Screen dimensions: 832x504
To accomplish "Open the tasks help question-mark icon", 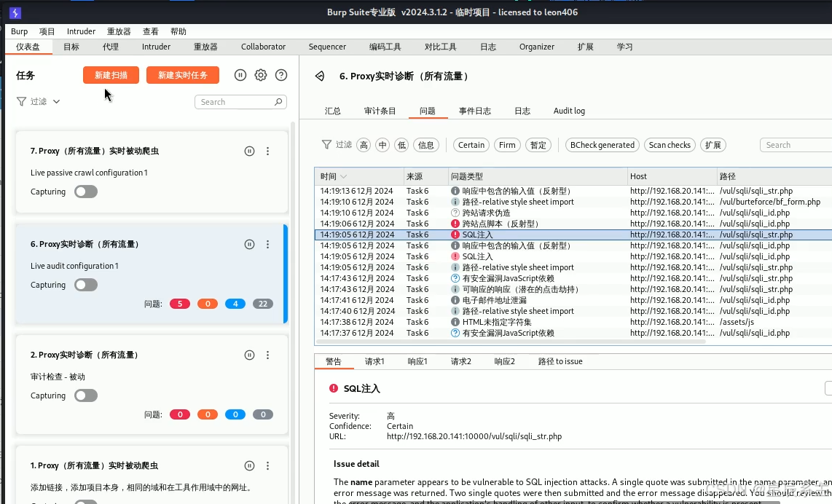I will coord(281,75).
